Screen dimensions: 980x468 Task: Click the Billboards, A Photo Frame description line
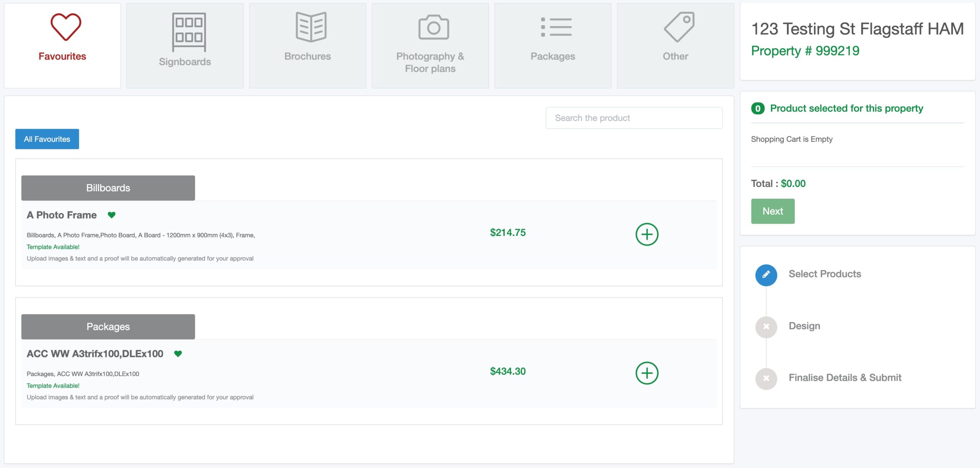tap(141, 235)
